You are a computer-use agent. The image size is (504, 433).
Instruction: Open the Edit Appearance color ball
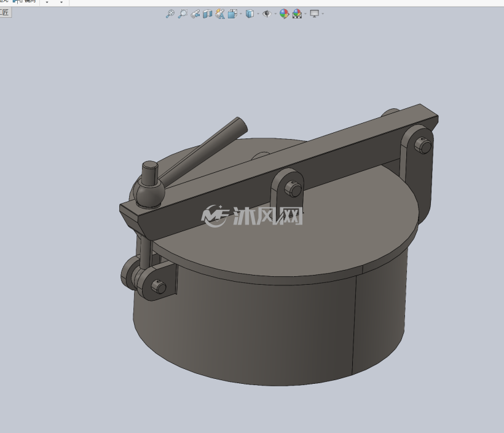284,14
